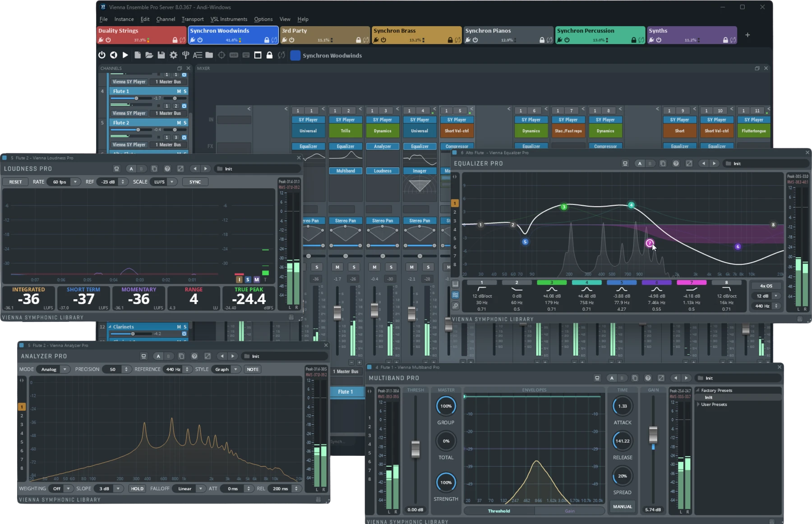The width and height of the screenshot is (812, 524).
Task: Click help icon in Equalizer Pro header
Action: [676, 163]
